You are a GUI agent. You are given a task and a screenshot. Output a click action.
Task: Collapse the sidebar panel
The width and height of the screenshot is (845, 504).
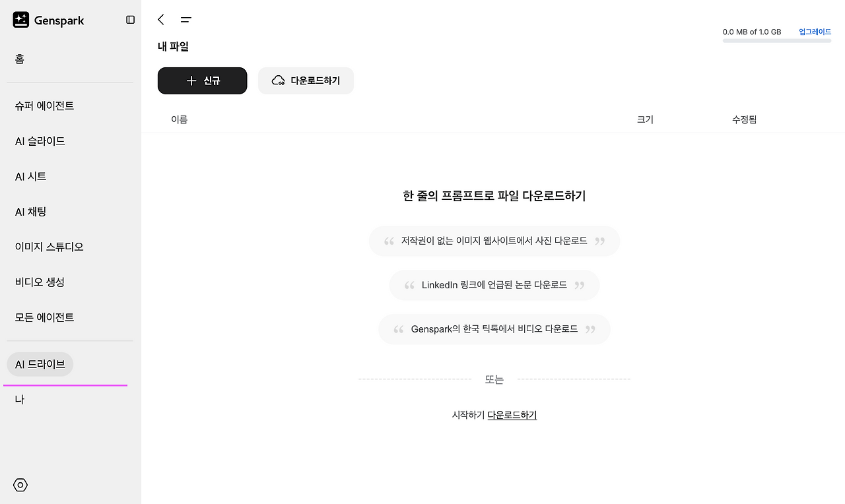point(129,20)
